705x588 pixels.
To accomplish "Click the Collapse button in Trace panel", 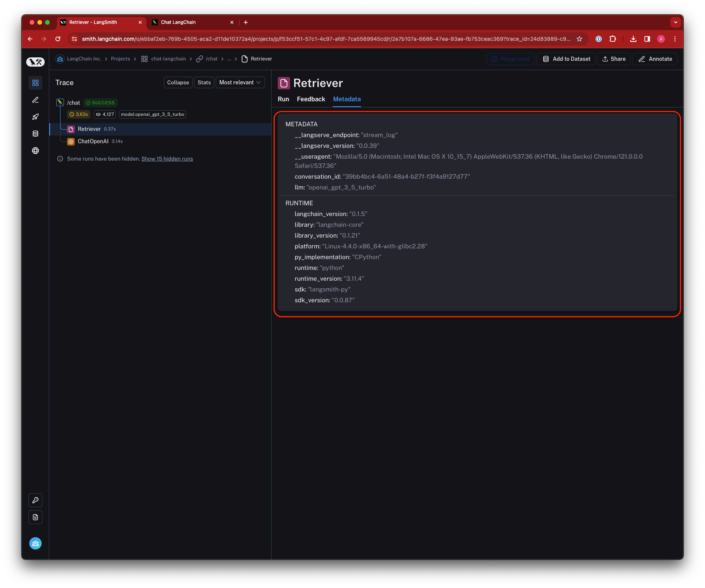I will (x=178, y=82).
